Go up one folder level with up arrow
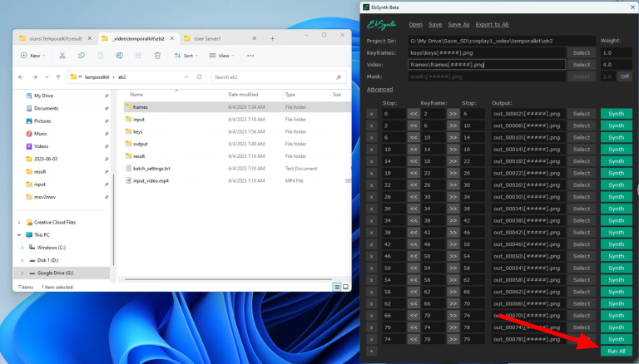Image resolution: width=639 pixels, height=364 pixels. [58, 77]
